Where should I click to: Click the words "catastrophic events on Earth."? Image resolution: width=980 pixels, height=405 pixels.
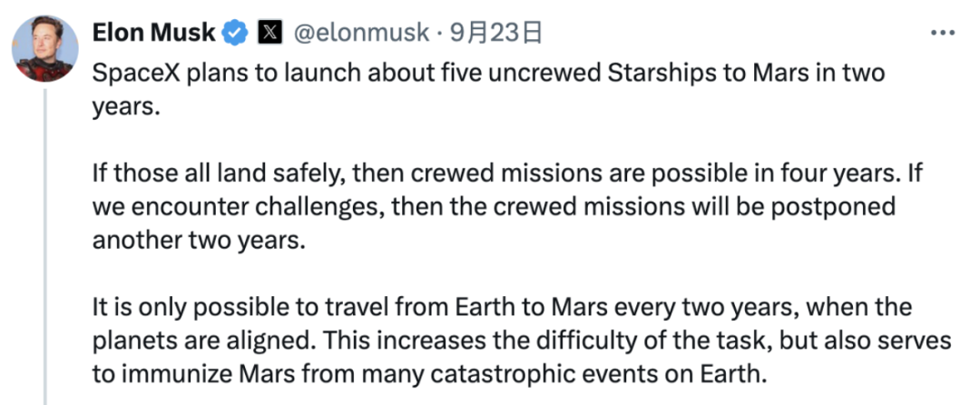pyautogui.click(x=645, y=372)
